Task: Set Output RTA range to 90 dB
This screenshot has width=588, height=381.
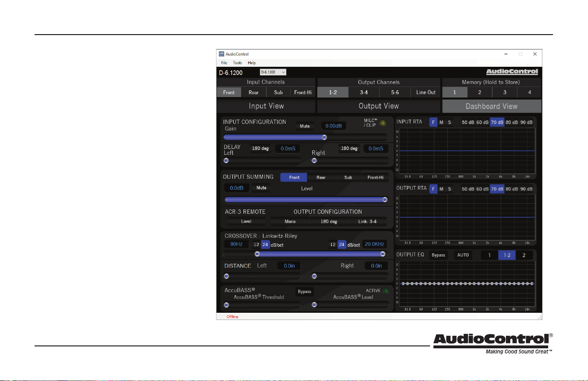Action: click(527, 189)
